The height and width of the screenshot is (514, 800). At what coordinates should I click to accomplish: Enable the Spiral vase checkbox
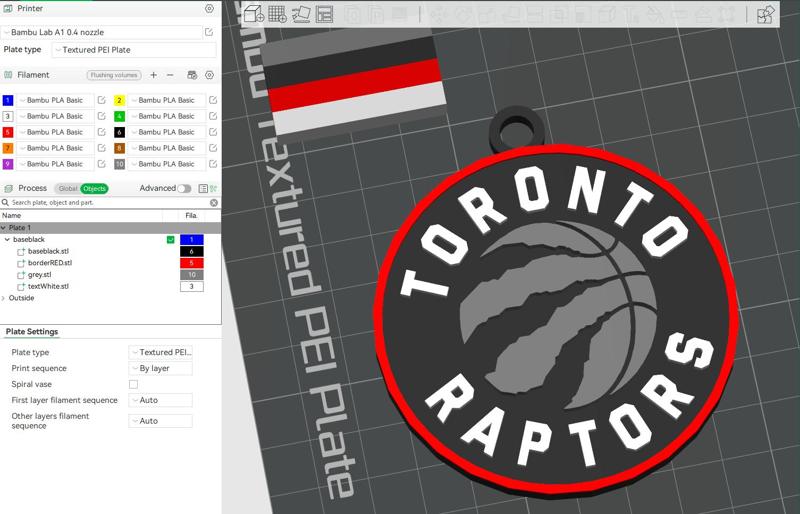click(133, 384)
